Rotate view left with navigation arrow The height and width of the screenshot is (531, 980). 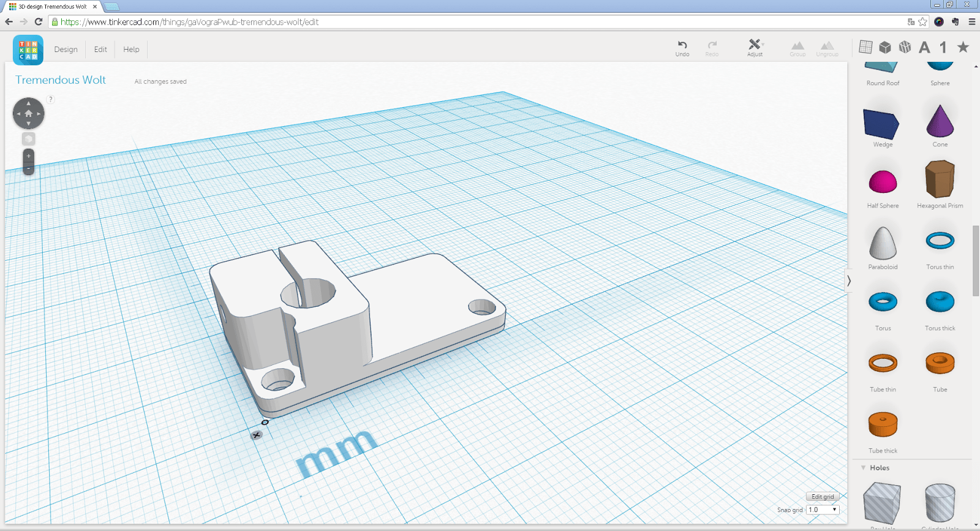coord(18,113)
